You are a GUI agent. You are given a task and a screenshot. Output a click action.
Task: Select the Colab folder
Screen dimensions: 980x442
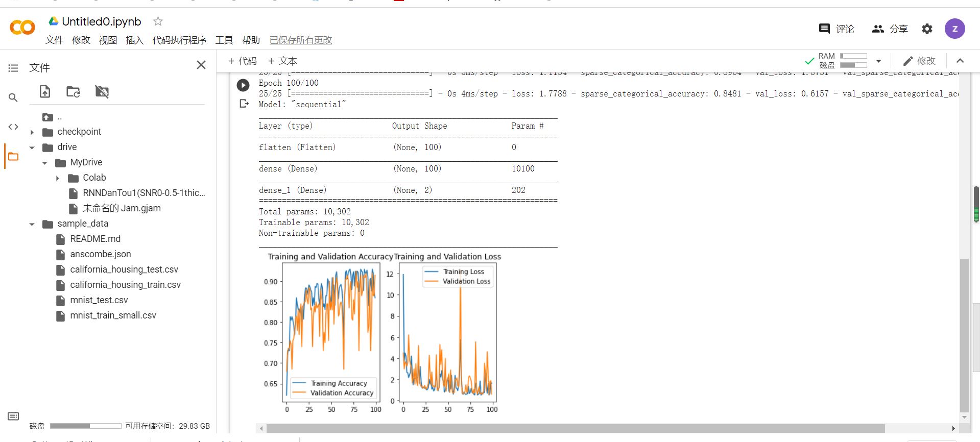[94, 178]
